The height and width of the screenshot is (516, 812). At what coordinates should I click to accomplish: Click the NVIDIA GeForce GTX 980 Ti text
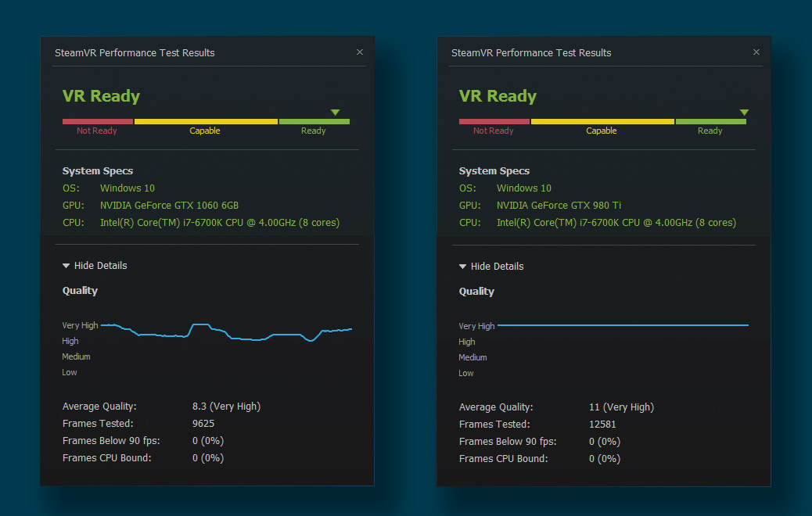559,206
